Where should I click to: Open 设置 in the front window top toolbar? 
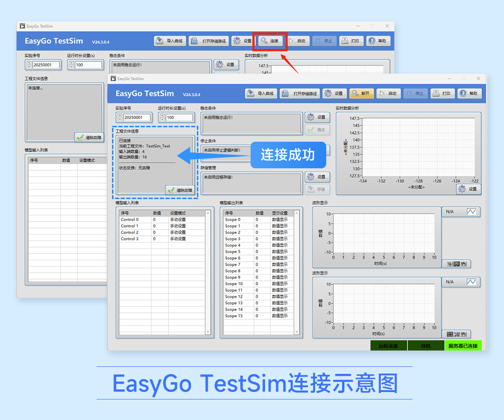tap(334, 93)
